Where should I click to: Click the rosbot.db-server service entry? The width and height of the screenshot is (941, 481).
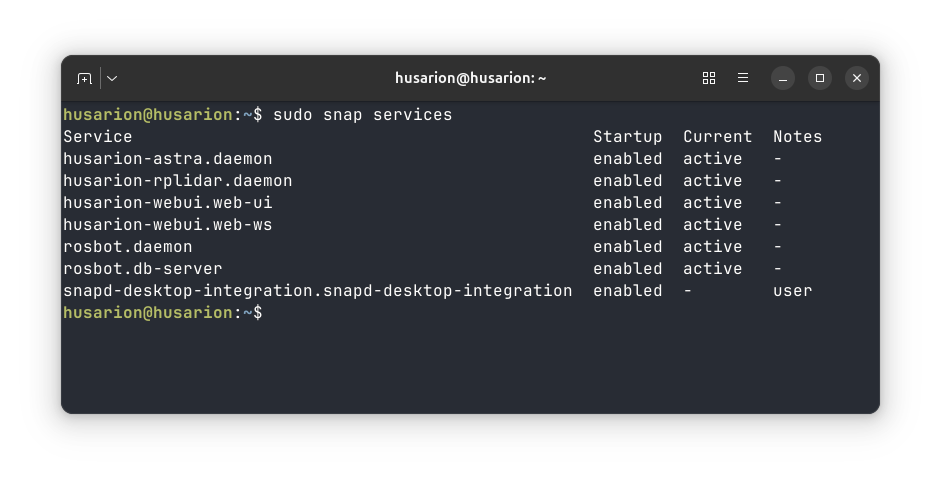[142, 269]
